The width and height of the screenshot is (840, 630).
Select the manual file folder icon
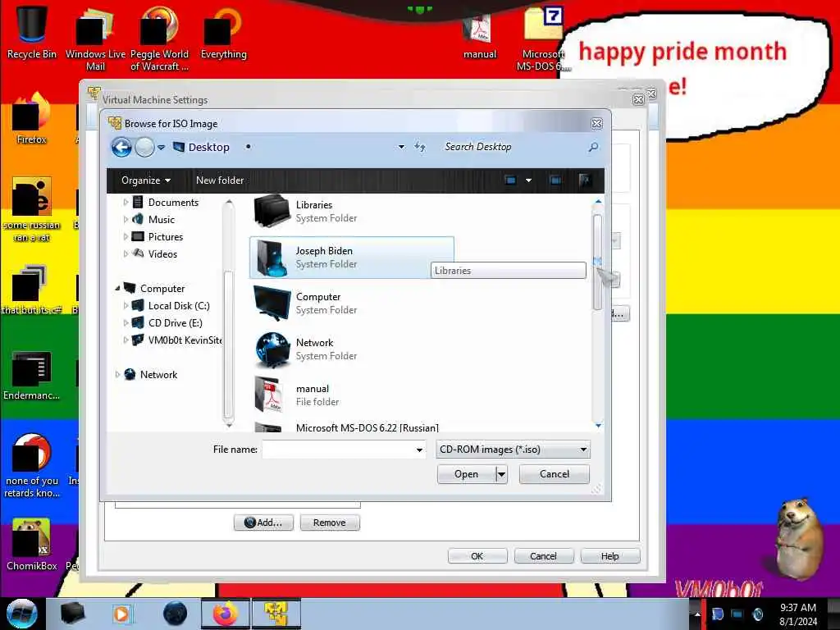point(269,395)
